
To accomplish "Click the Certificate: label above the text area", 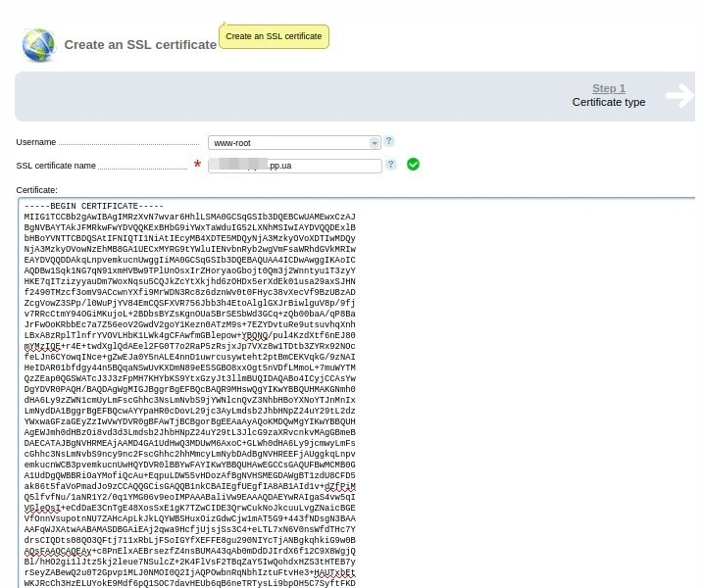I will click(x=36, y=189).
